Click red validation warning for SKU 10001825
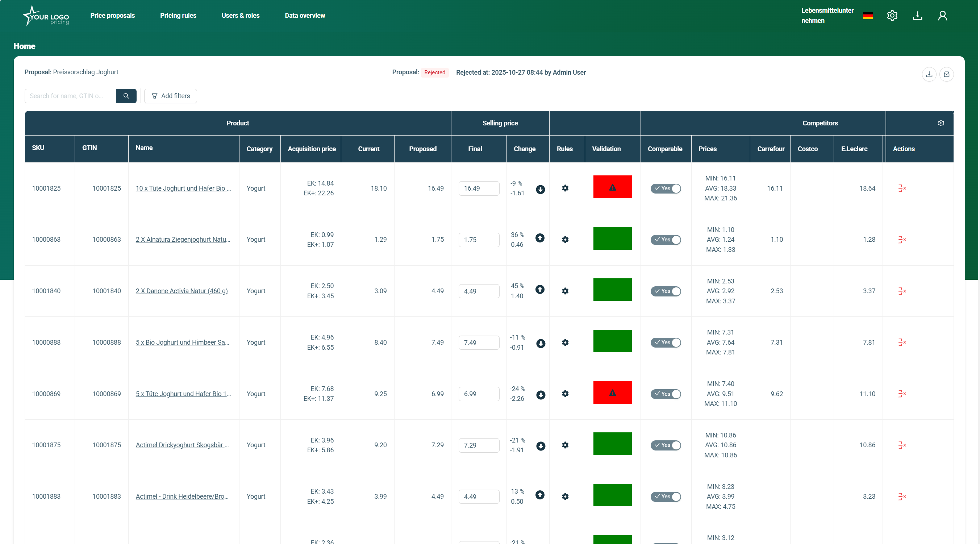Image resolution: width=980 pixels, height=544 pixels. 613,187
